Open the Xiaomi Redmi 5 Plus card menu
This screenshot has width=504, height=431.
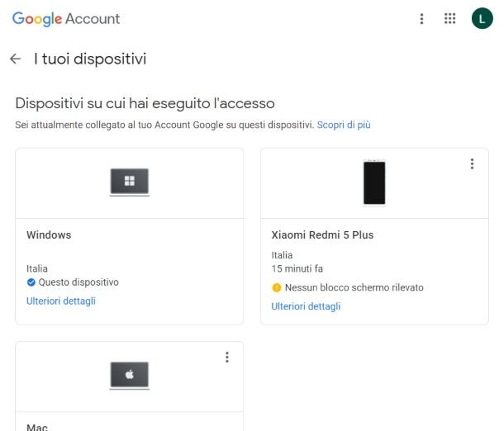(x=472, y=163)
